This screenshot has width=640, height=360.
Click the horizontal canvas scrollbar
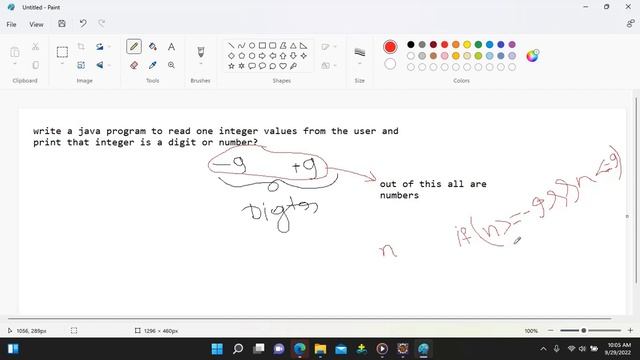[309, 318]
